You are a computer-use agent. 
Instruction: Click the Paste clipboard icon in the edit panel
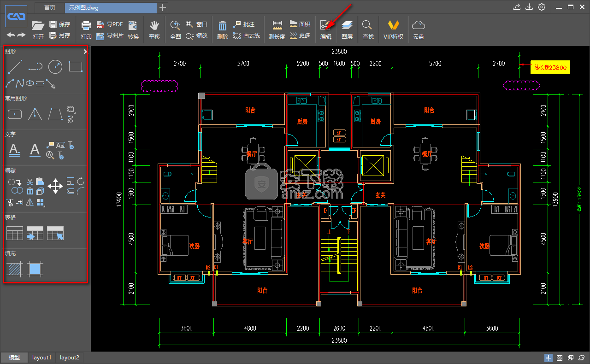pos(40,181)
